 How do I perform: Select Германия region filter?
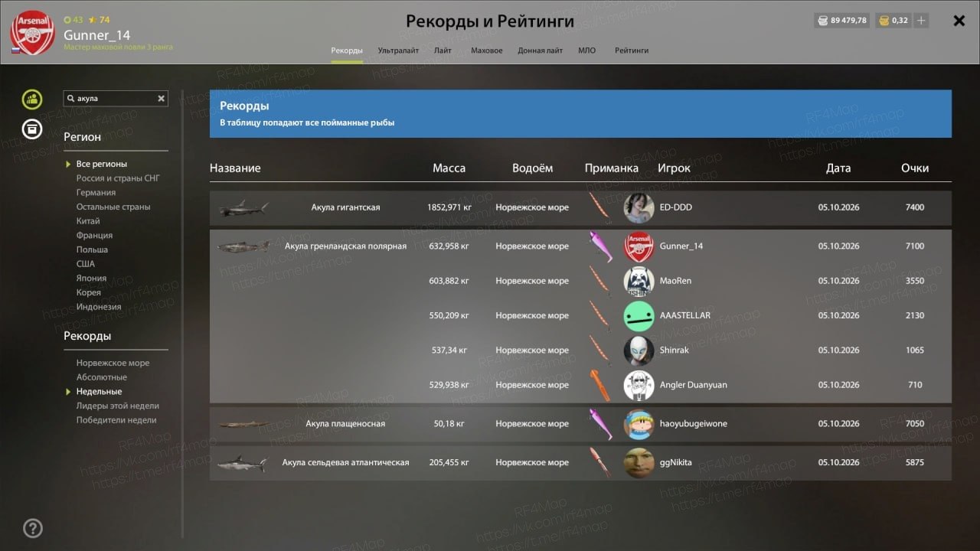coord(96,193)
